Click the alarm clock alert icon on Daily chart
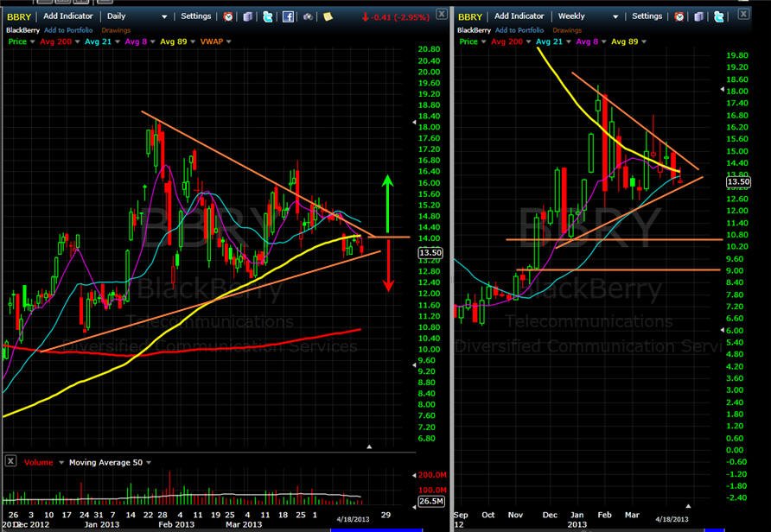This screenshot has height=532, width=771. pos(228,16)
